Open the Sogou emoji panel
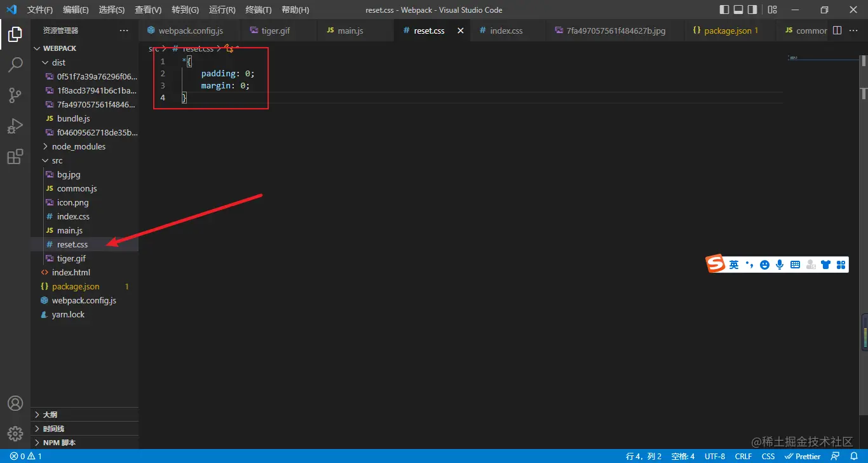Image resolution: width=868 pixels, height=463 pixels. pos(764,265)
